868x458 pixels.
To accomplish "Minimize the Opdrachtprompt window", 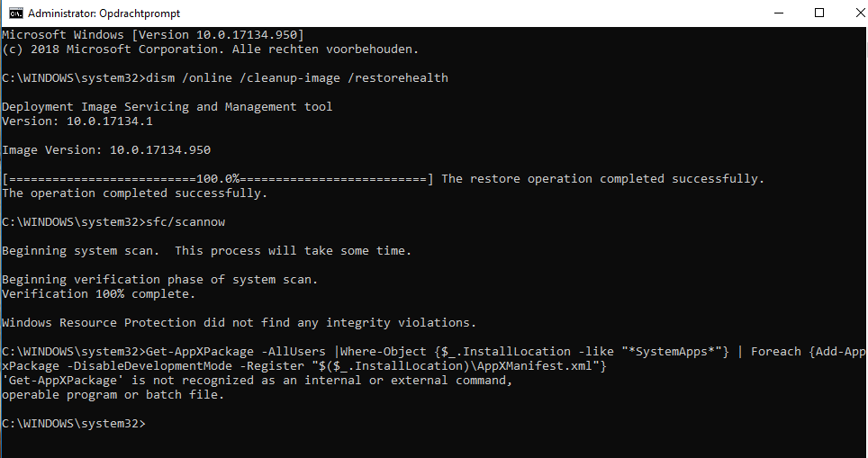I will (779, 13).
